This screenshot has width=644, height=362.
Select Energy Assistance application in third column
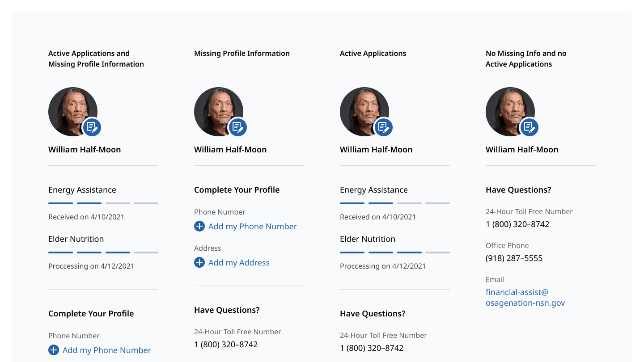pyautogui.click(x=374, y=190)
